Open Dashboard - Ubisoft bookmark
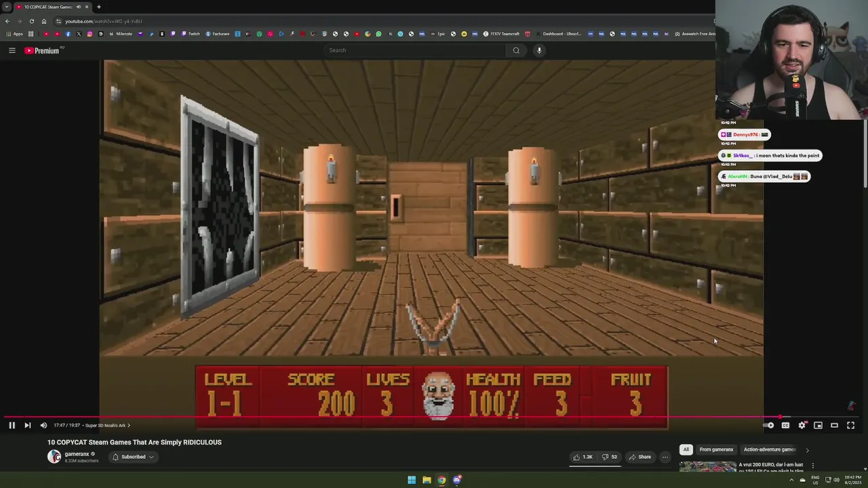Image resolution: width=868 pixels, height=488 pixels. tap(559, 34)
